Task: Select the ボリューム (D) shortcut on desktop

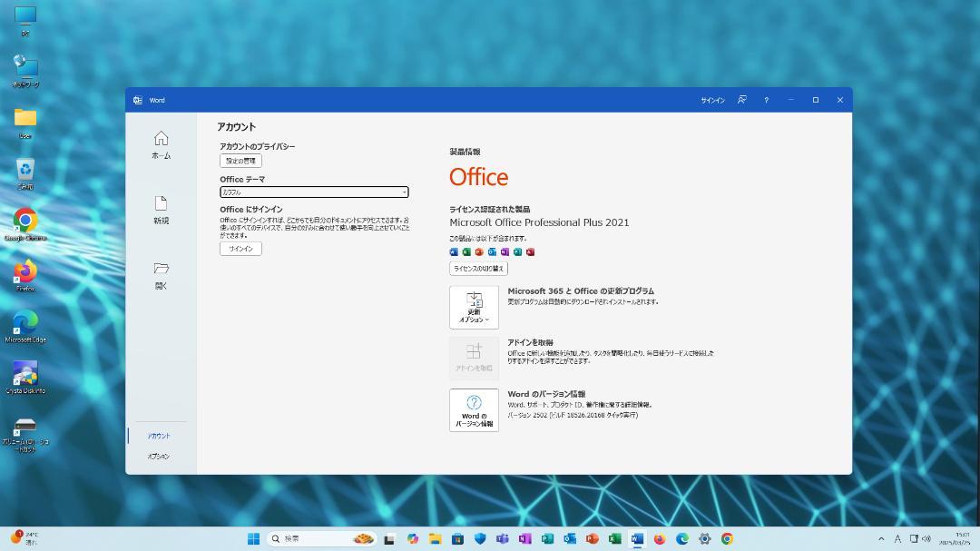Action: point(25,435)
